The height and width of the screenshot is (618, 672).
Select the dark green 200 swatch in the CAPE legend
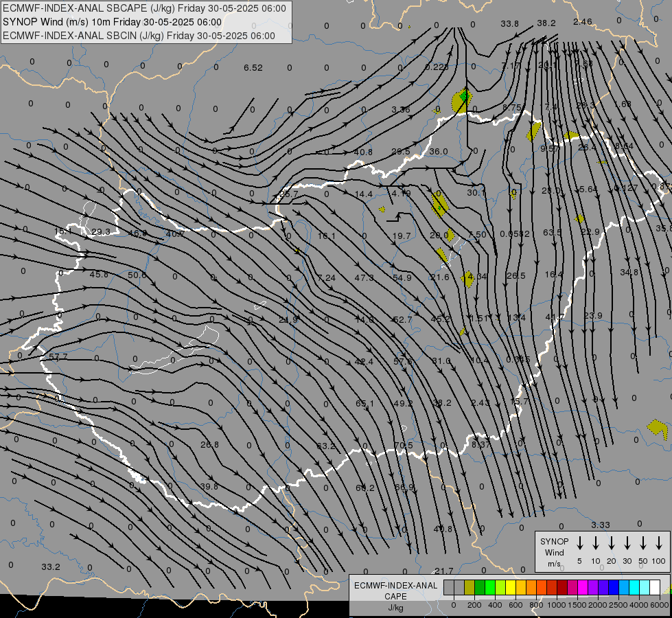tap(480, 587)
